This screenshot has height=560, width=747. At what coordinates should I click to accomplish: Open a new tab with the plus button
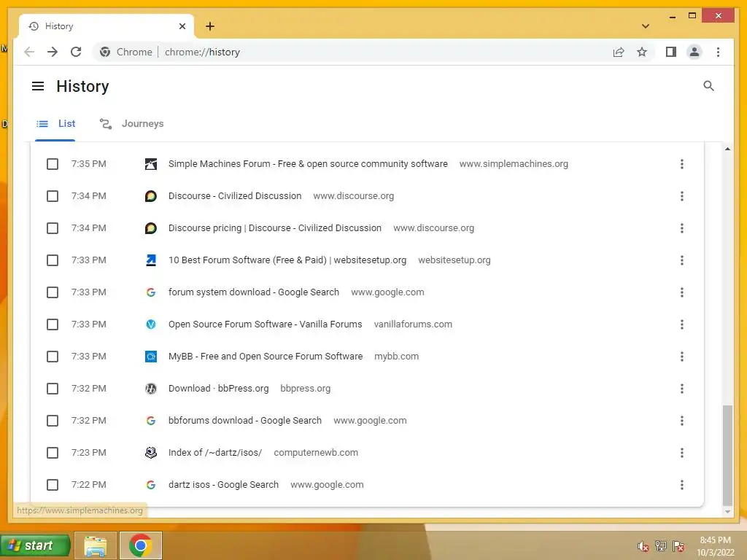[209, 26]
